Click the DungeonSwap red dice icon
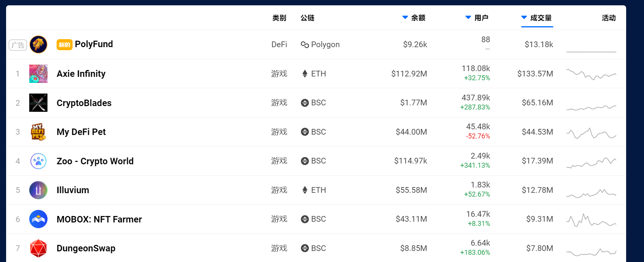The width and height of the screenshot is (644, 262). [x=38, y=248]
